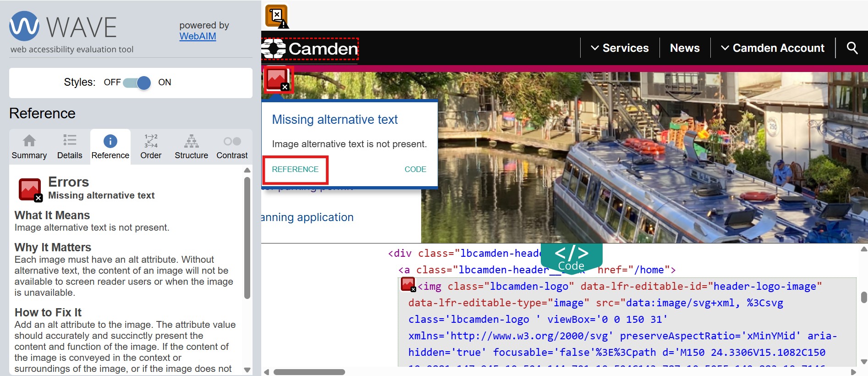Open the Structure tab
Screen dimensions: 868x376
pyautogui.click(x=191, y=147)
